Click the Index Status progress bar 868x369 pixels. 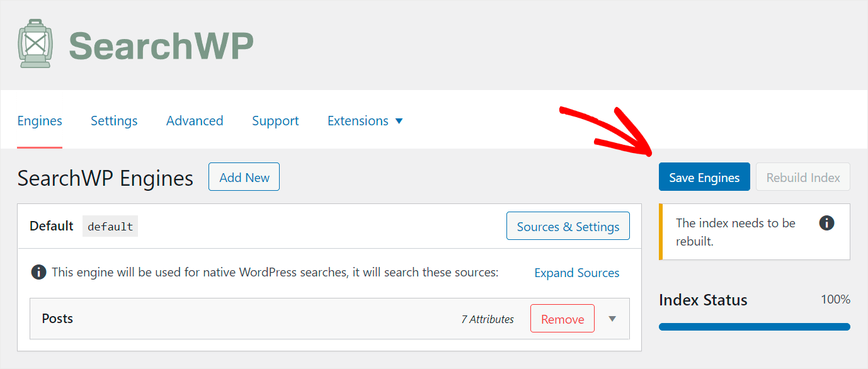(755, 327)
